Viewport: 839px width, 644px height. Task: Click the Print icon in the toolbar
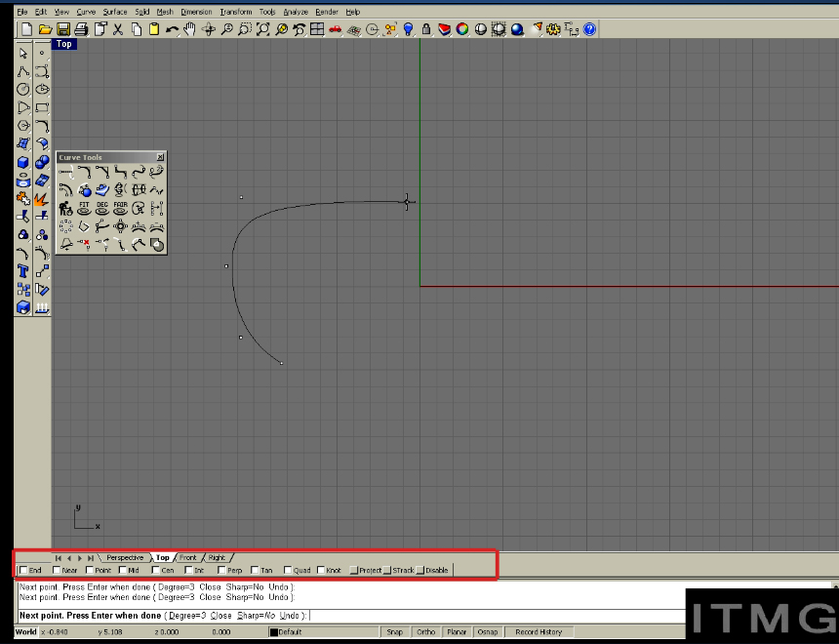click(81, 29)
